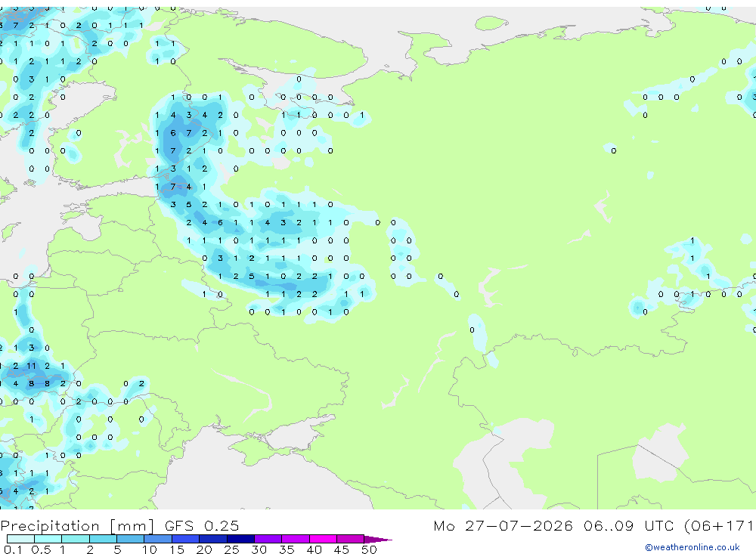This screenshot has height=554, width=756.
Task: Click the 0.1–0.5 mm legend color swatch
Action: pyautogui.click(x=20, y=539)
